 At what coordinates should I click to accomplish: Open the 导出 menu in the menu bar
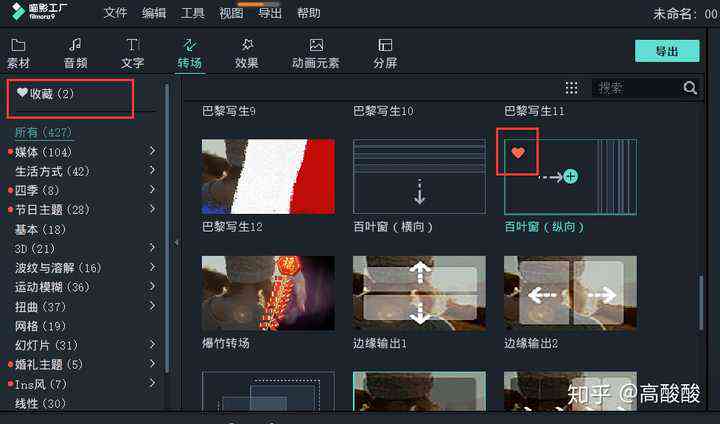(270, 13)
